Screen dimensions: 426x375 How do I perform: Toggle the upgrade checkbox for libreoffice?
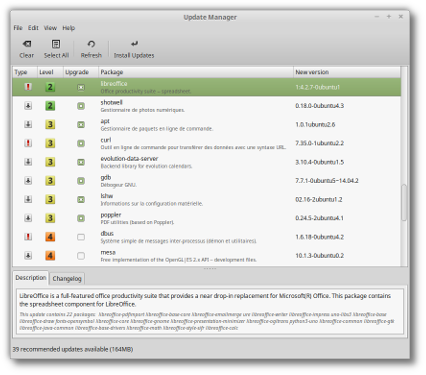(81, 87)
